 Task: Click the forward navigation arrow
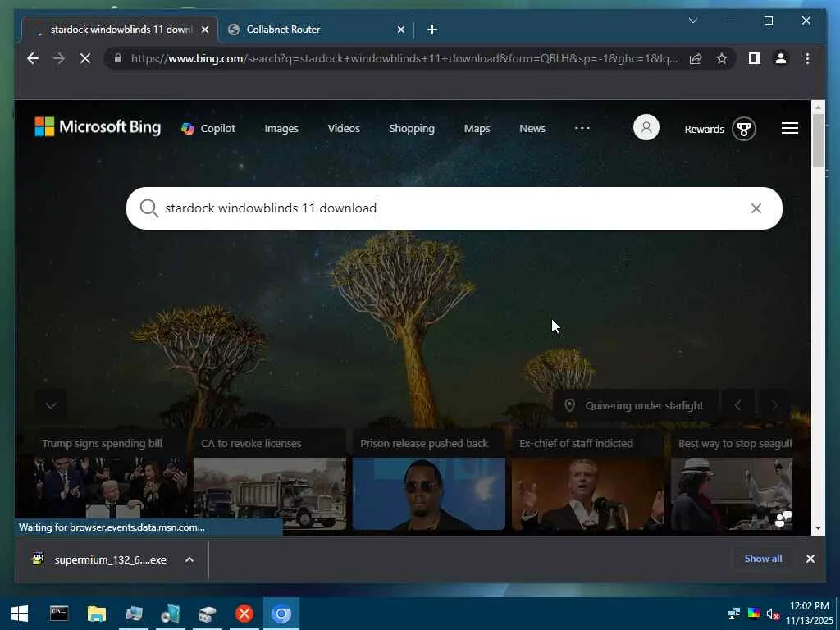(59, 58)
